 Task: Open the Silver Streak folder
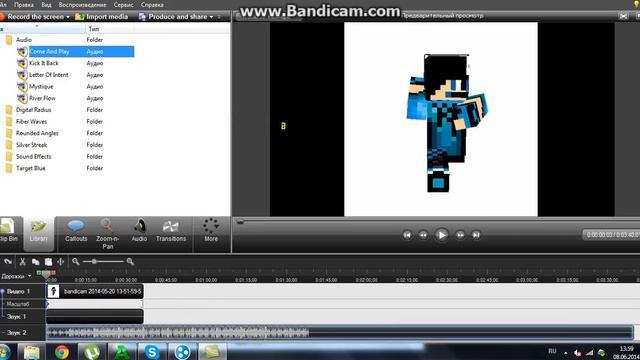tap(31, 145)
